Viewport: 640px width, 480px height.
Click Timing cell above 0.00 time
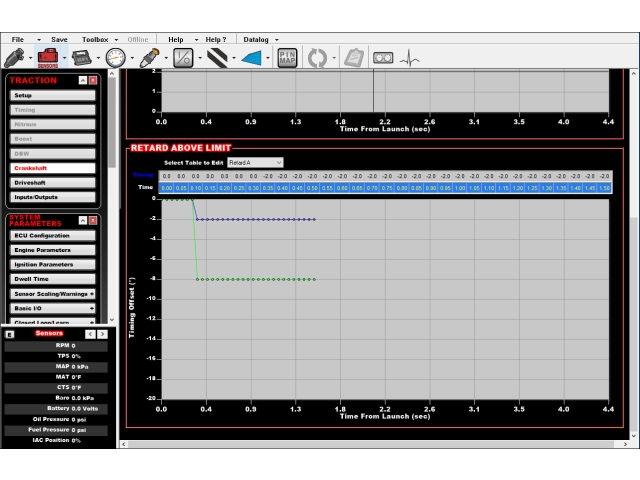click(x=167, y=176)
